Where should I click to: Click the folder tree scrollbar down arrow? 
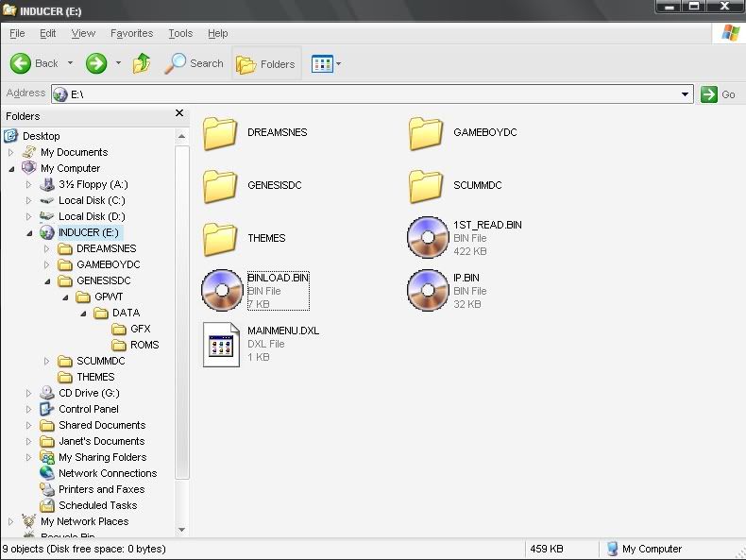point(181,530)
